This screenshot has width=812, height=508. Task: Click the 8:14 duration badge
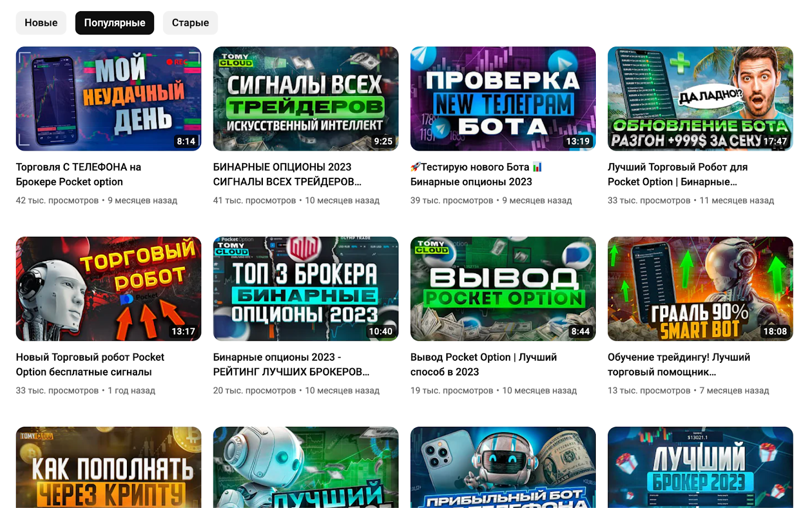[186, 141]
